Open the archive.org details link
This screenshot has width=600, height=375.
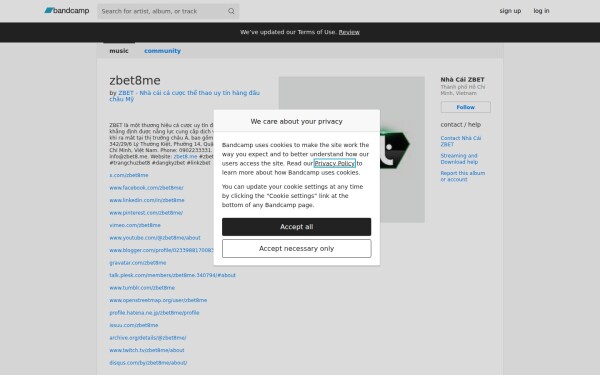pos(148,338)
